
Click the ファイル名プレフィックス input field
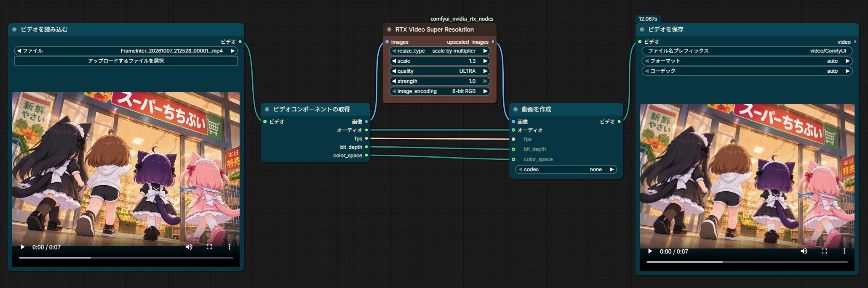[x=747, y=51]
